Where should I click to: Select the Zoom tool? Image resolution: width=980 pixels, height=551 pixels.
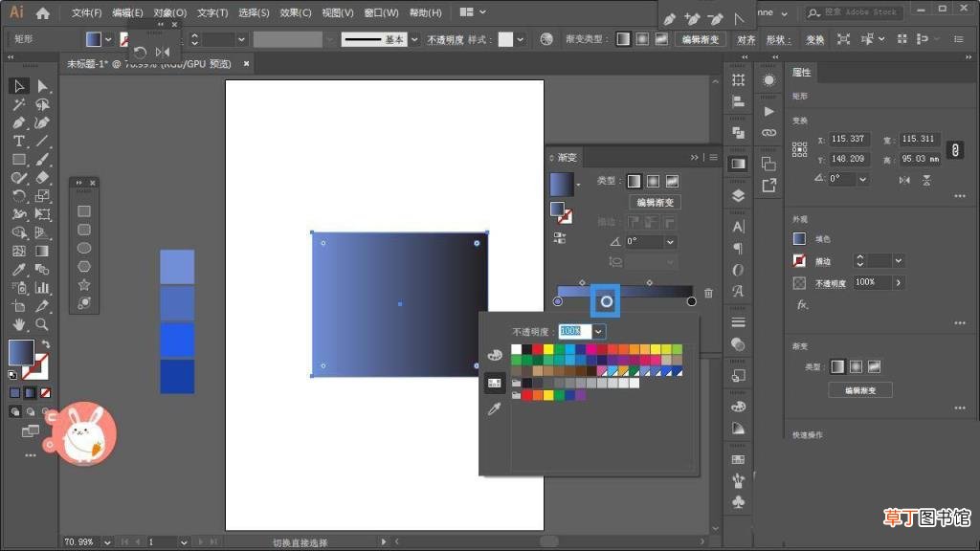[42, 324]
